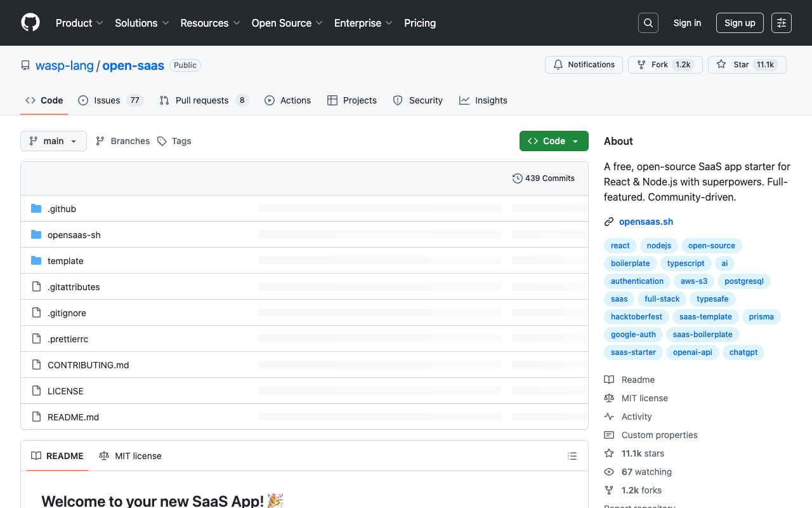This screenshot has width=812, height=508.
Task: Switch to the Issues tab
Action: pyautogui.click(x=111, y=100)
